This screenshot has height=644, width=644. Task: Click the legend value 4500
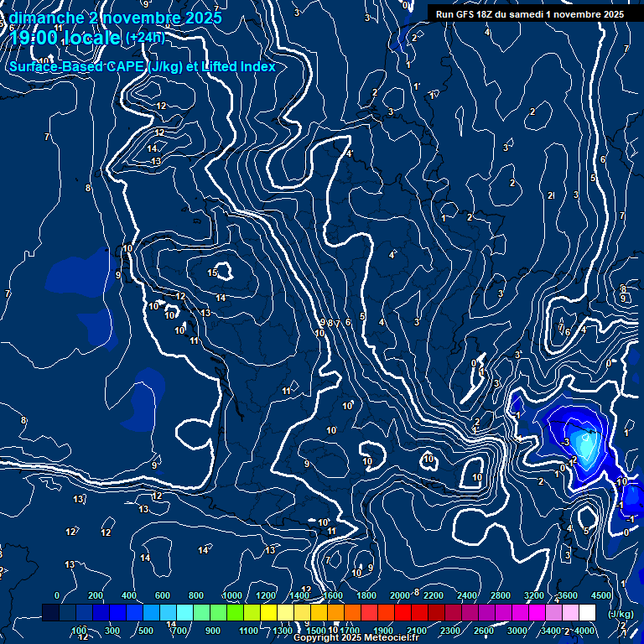coord(601,595)
